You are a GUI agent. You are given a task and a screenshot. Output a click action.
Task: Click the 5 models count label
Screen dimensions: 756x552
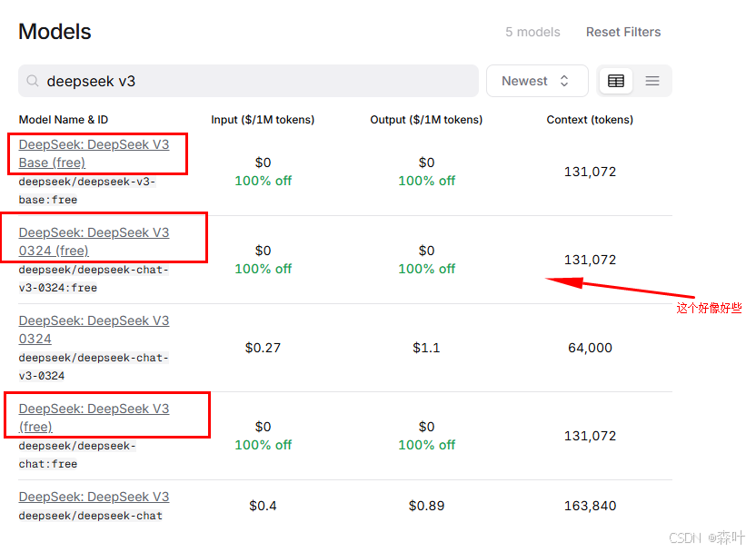coord(532,32)
